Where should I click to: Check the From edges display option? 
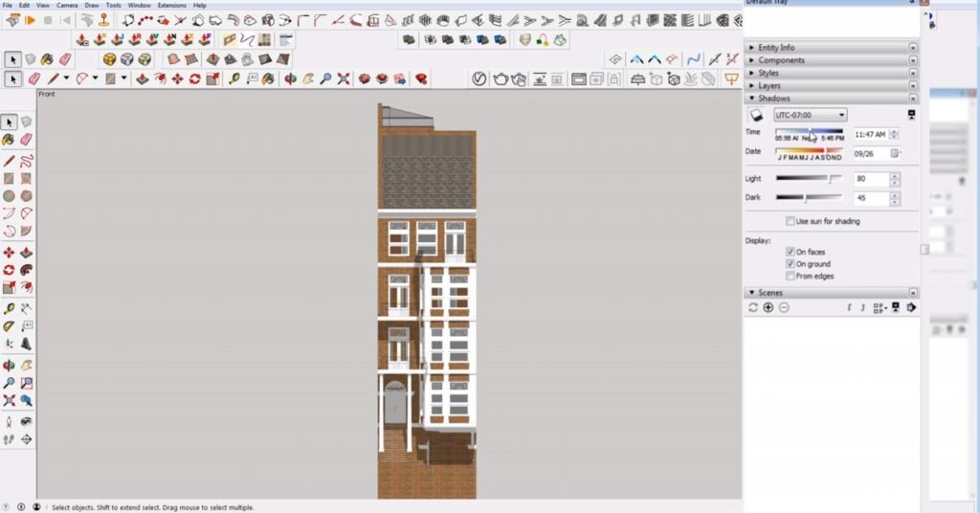pyautogui.click(x=790, y=276)
